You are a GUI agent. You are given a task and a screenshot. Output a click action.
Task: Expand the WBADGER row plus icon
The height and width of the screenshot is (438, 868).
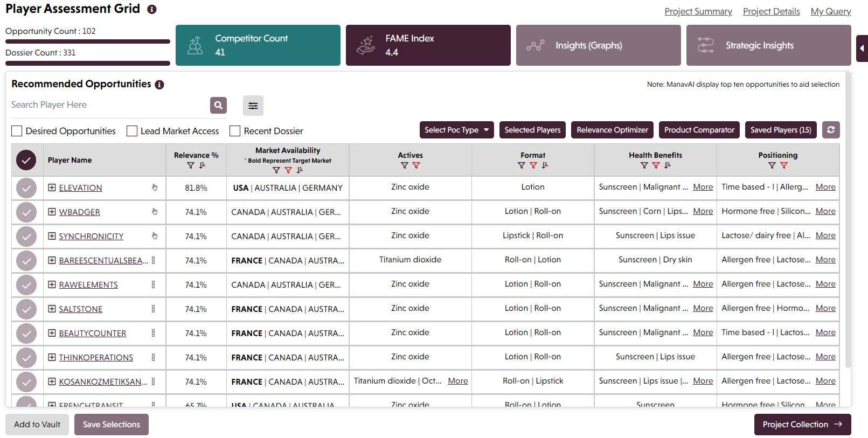point(52,212)
